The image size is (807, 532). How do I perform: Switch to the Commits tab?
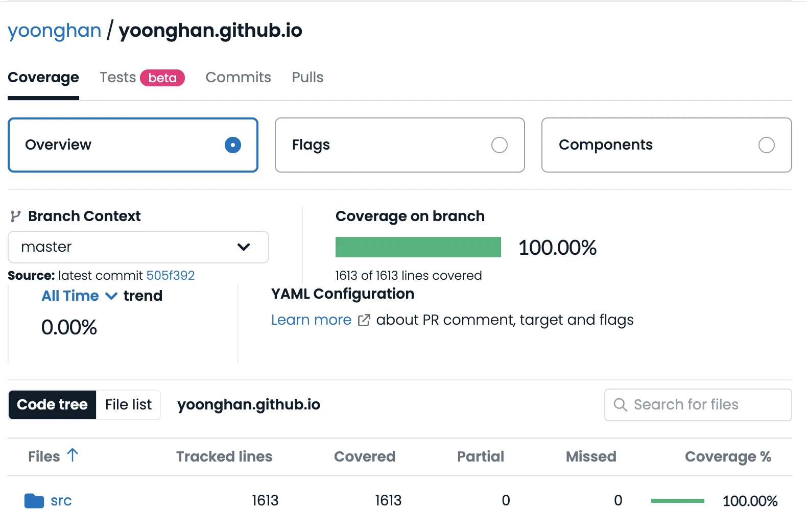coord(238,78)
